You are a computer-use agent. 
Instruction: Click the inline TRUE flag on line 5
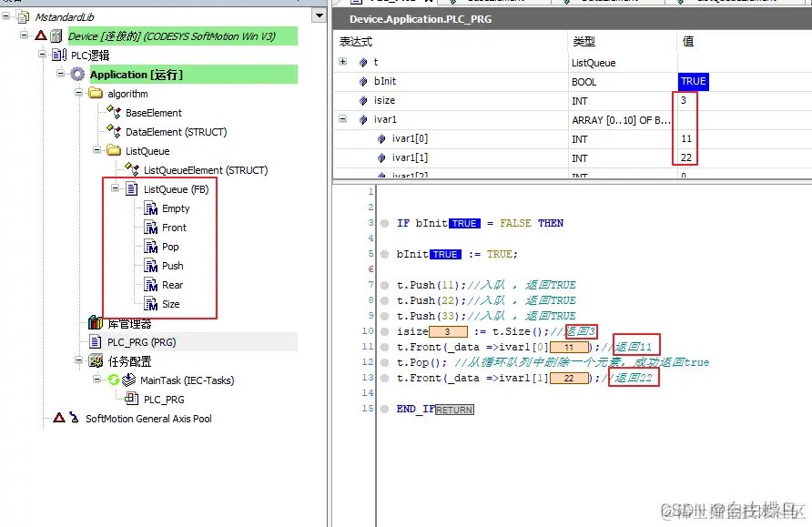click(445, 255)
